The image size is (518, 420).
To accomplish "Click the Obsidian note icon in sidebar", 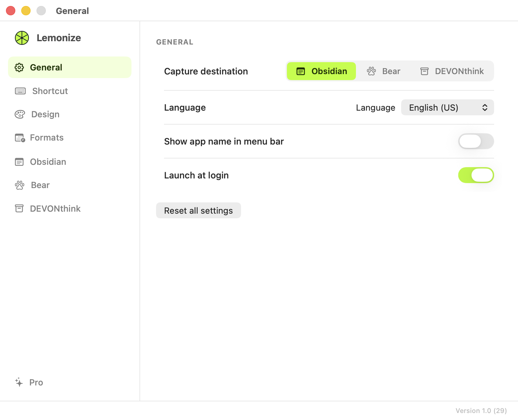I will [19, 162].
